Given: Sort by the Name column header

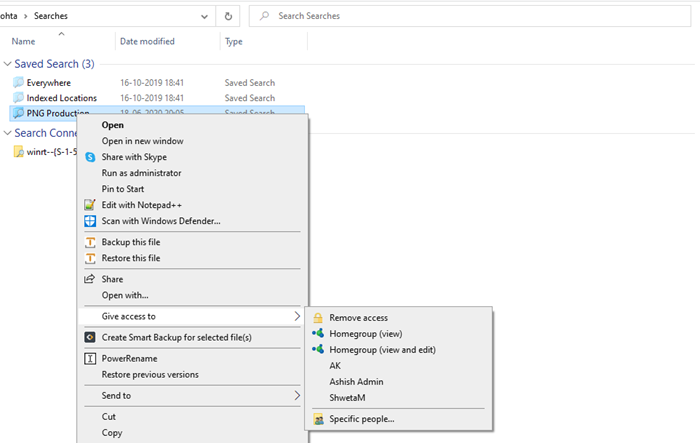Looking at the screenshot, I should (x=23, y=42).
